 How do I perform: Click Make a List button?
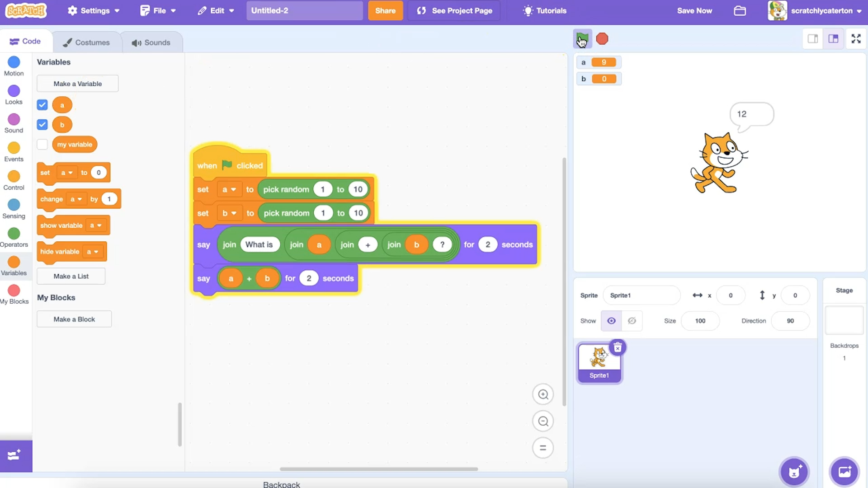(71, 276)
